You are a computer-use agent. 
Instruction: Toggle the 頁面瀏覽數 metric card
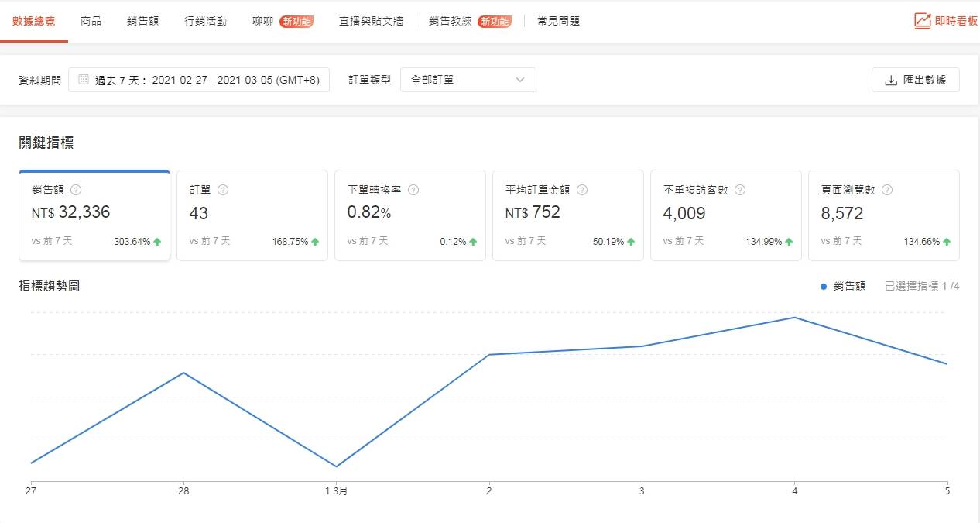tap(884, 215)
